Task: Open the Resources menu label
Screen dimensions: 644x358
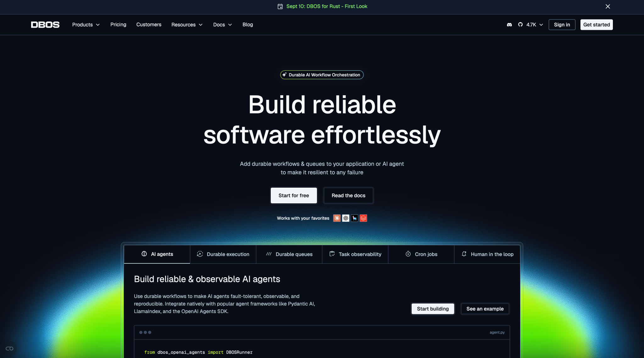Action: [183, 25]
